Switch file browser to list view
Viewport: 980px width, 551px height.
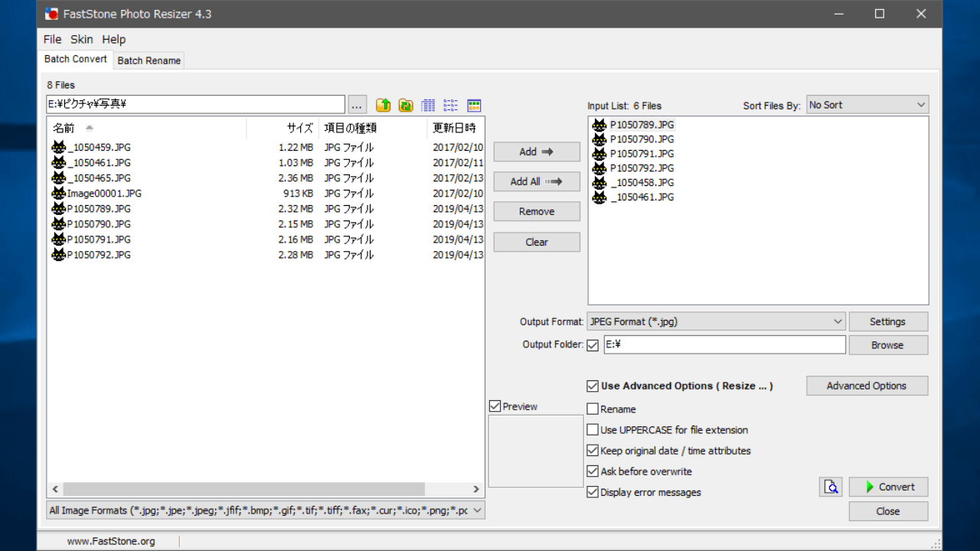[x=451, y=106]
